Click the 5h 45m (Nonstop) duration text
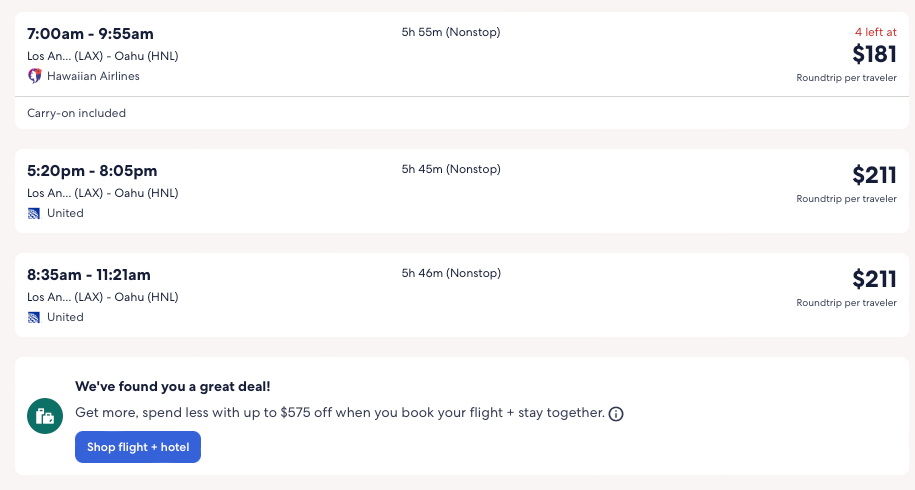The width and height of the screenshot is (915, 490). pos(451,169)
